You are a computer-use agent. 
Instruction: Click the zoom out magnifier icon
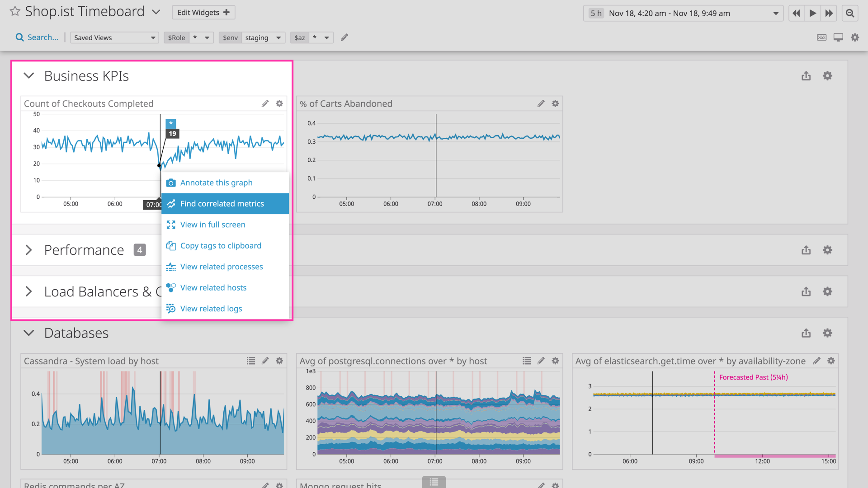coord(850,13)
